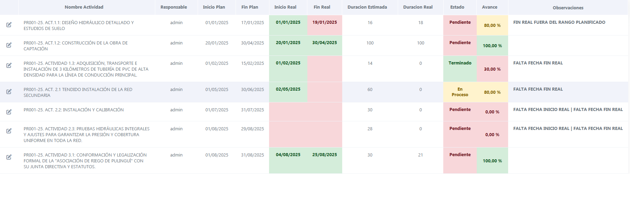Open editor for Actividad 2.3 Pruebas Hidráulicas
644x202 pixels.
click(x=9, y=131)
